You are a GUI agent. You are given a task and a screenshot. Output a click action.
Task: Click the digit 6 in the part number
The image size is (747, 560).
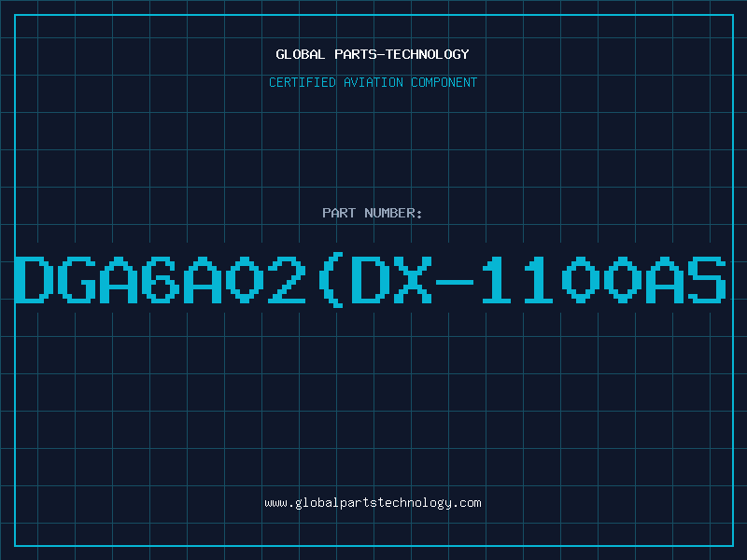click(x=160, y=279)
